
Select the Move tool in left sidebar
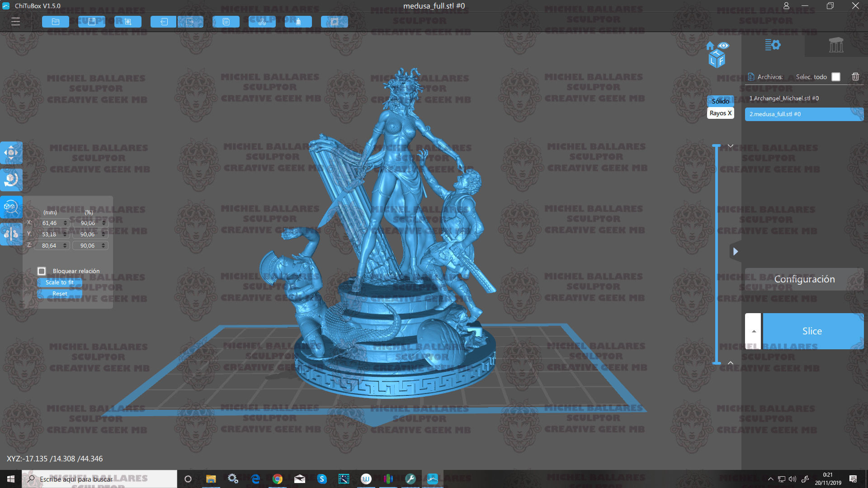pos(11,153)
